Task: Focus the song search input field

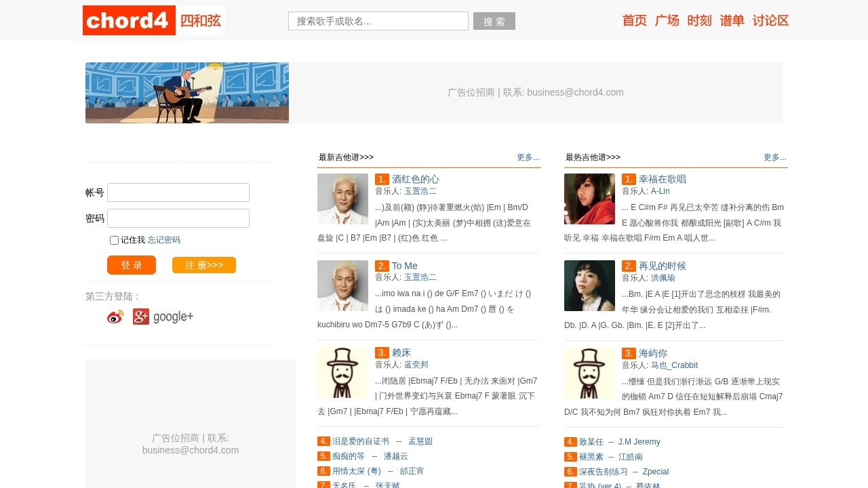Action: click(378, 21)
